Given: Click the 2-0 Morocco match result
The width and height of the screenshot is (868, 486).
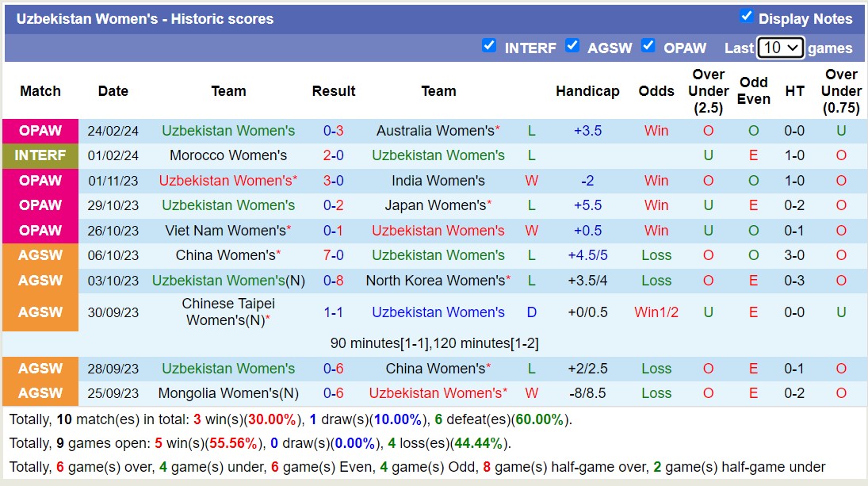Looking at the screenshot, I should click(333, 155).
